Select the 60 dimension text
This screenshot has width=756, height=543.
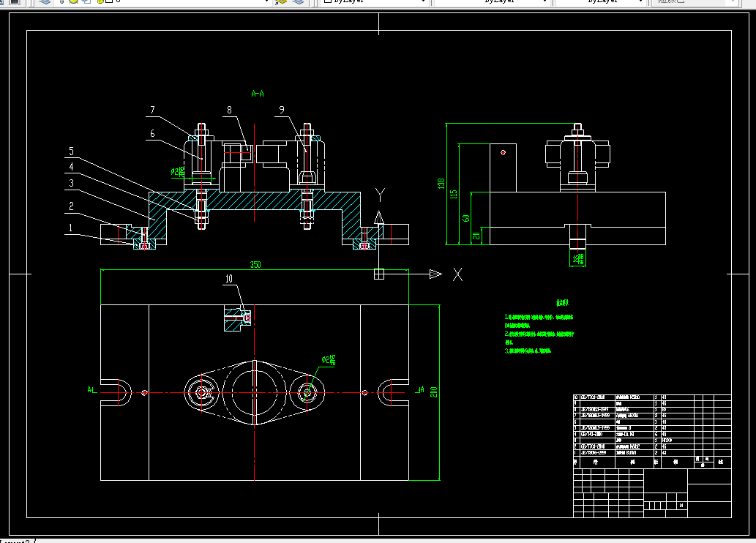tap(465, 218)
